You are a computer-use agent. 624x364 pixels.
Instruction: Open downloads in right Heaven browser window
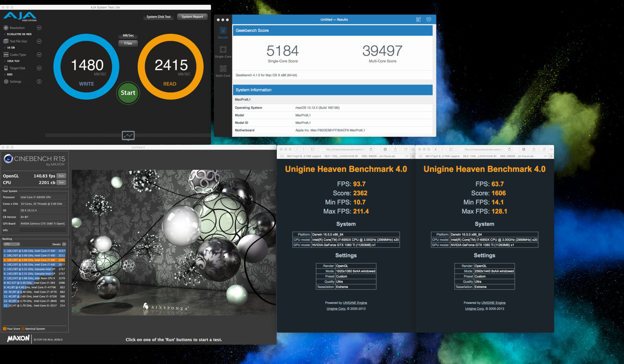click(524, 149)
